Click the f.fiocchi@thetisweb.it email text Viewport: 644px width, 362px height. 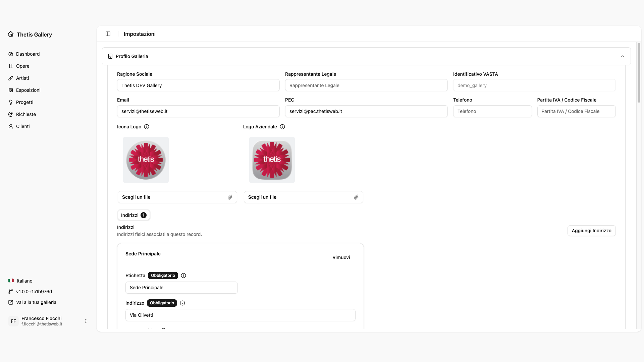42,324
